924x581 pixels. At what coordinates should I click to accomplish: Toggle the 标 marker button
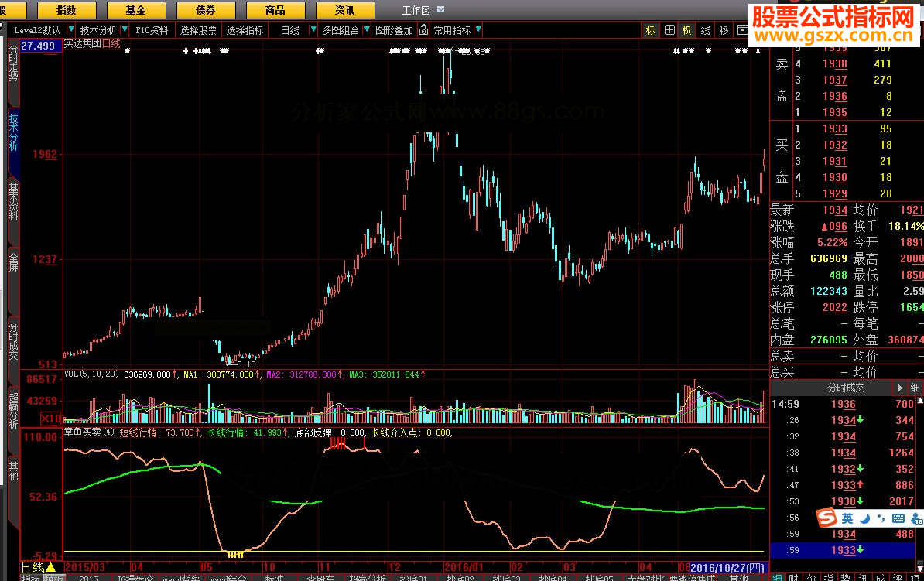650,30
